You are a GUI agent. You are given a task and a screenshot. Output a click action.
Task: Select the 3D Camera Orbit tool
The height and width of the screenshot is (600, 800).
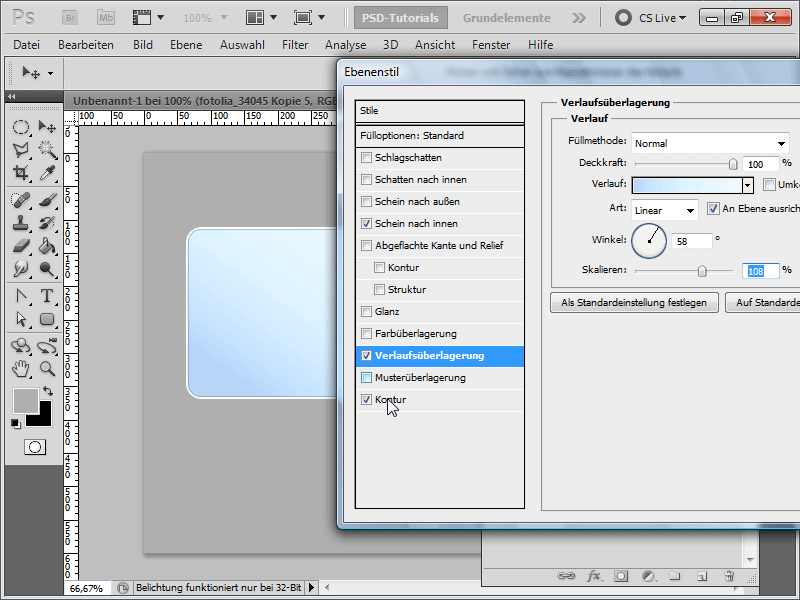47,346
